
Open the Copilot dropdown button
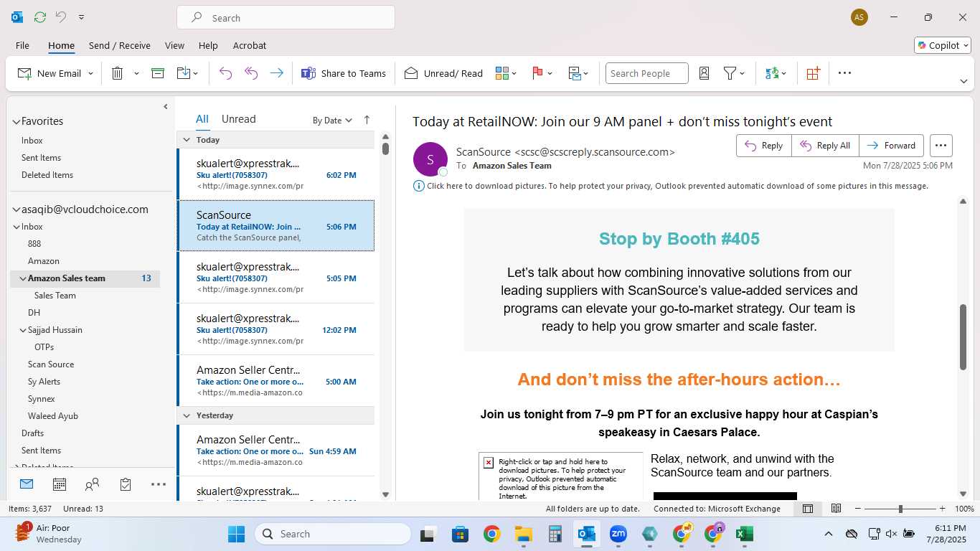(x=943, y=45)
